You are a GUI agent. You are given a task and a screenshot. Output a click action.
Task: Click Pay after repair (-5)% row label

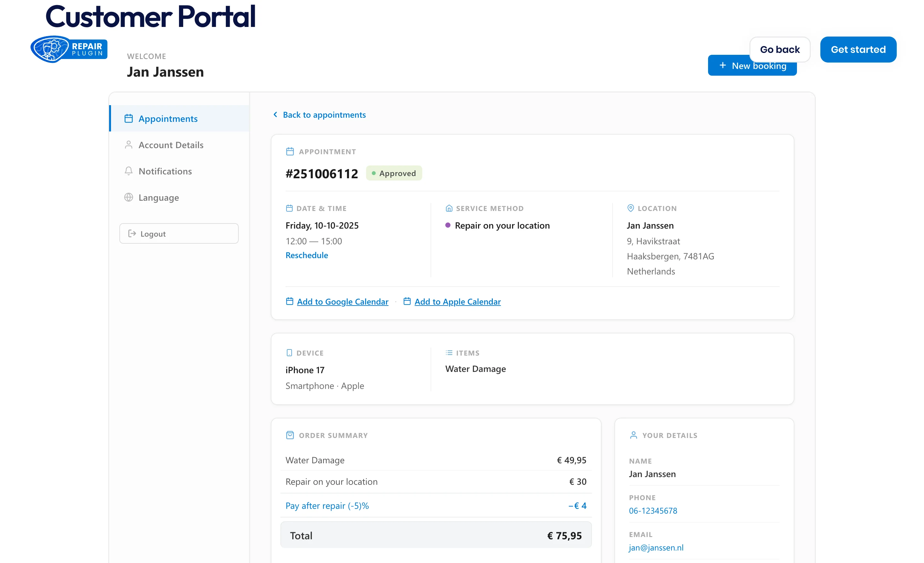327,506
